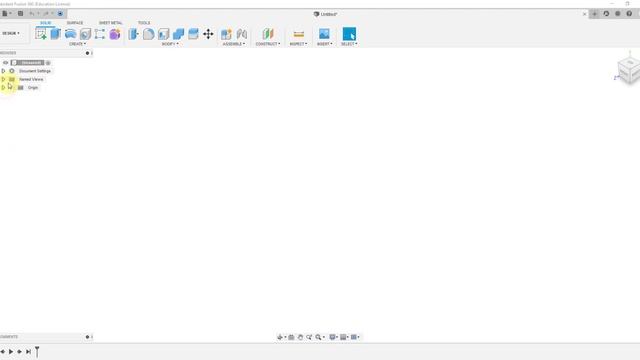Collapse the Browser panel with its dot button
This screenshot has width=640, height=360.
tap(87, 53)
